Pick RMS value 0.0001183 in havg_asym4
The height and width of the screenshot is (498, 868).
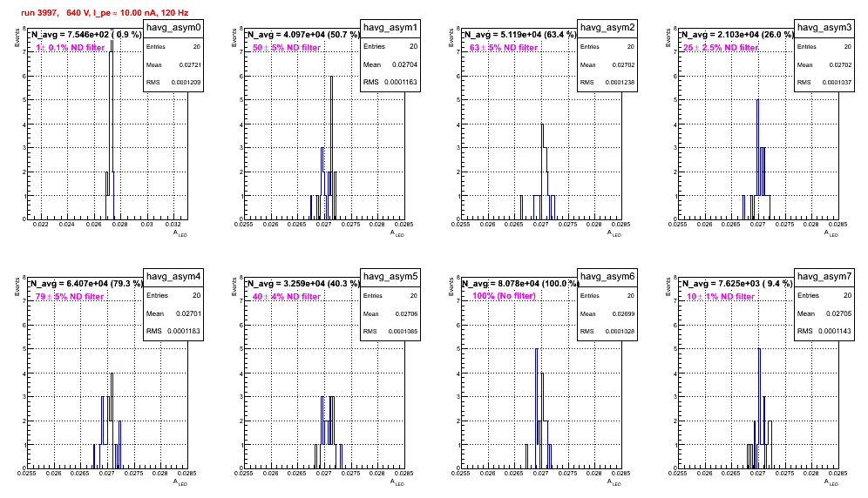point(184,331)
